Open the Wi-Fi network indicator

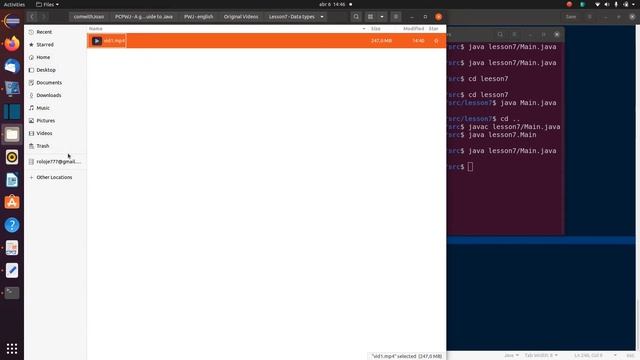(x=598, y=4)
